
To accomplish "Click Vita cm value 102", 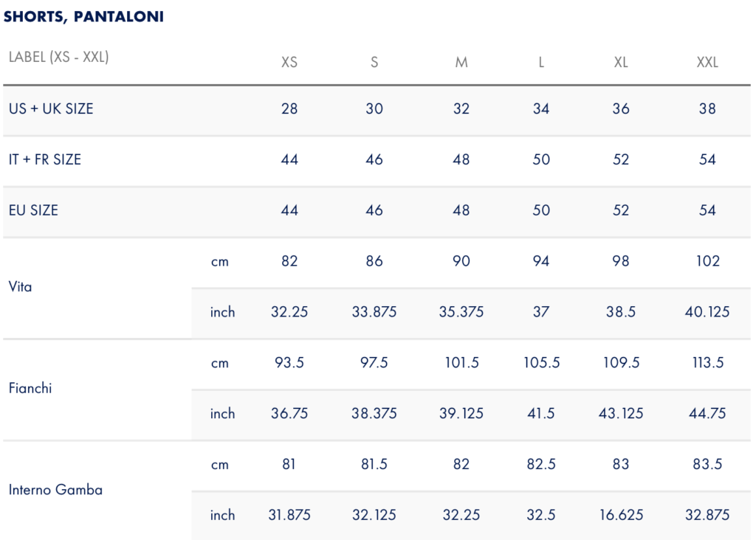I will (708, 261).
